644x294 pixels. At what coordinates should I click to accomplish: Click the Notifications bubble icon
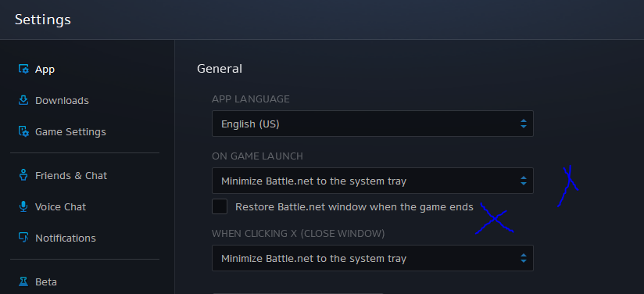[x=23, y=238]
